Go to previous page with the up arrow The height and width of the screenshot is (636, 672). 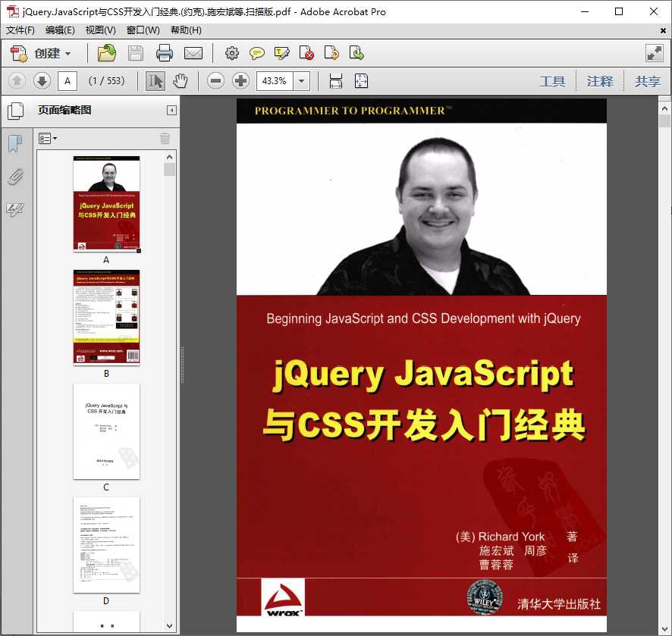pos(17,80)
